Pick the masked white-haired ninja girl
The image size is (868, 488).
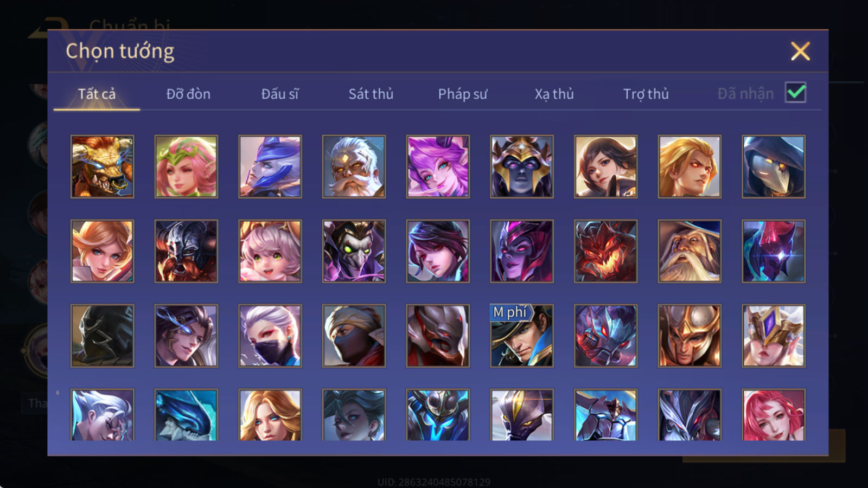pos(270,336)
